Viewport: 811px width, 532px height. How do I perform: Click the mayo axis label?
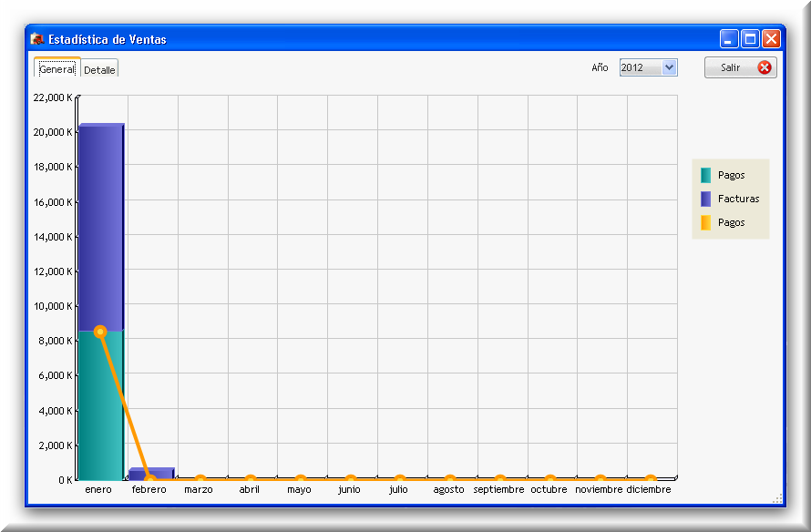click(x=299, y=489)
